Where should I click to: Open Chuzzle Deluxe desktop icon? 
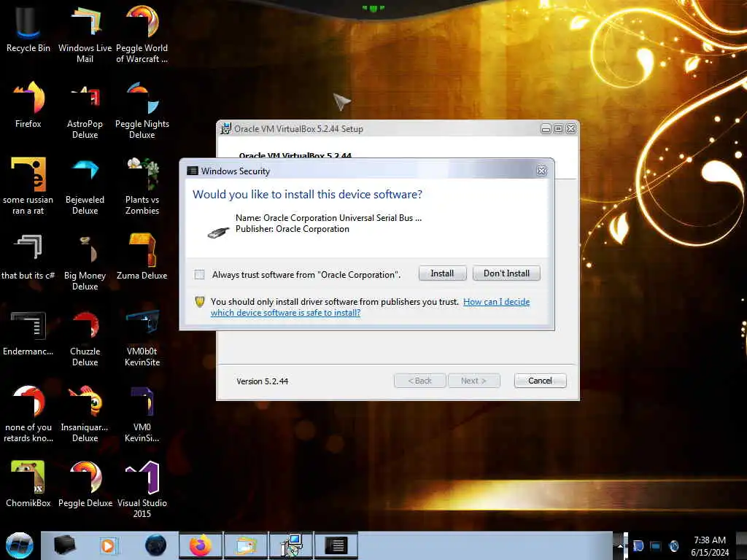point(85,337)
